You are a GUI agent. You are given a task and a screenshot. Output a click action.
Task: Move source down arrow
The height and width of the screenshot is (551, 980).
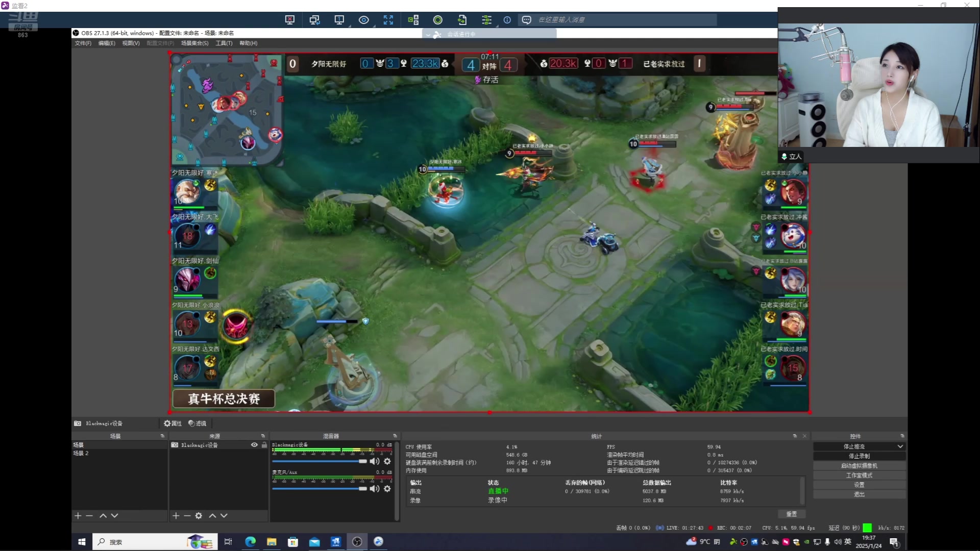(224, 516)
